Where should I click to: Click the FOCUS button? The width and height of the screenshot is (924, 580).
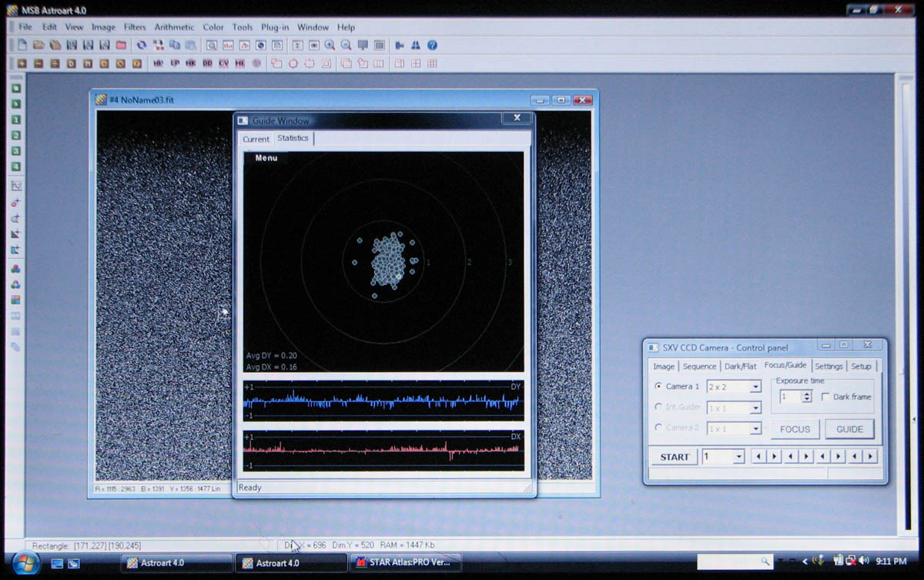pyautogui.click(x=795, y=429)
